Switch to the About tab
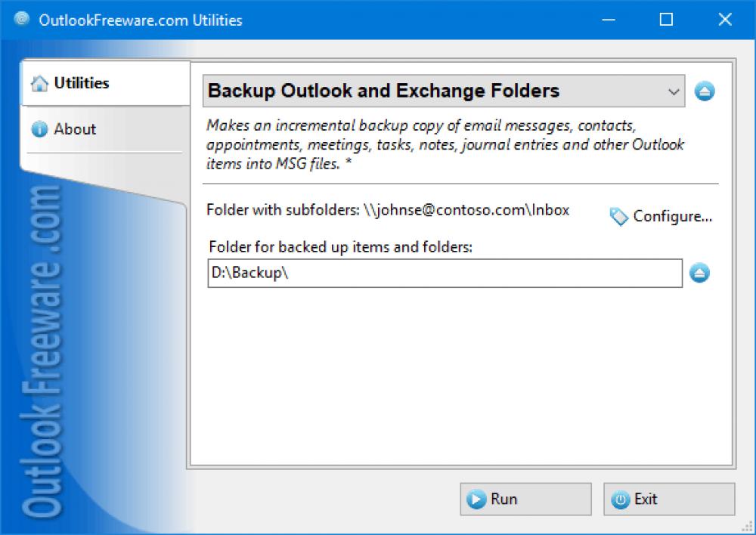Screen dimensions: 756x535 (76, 128)
